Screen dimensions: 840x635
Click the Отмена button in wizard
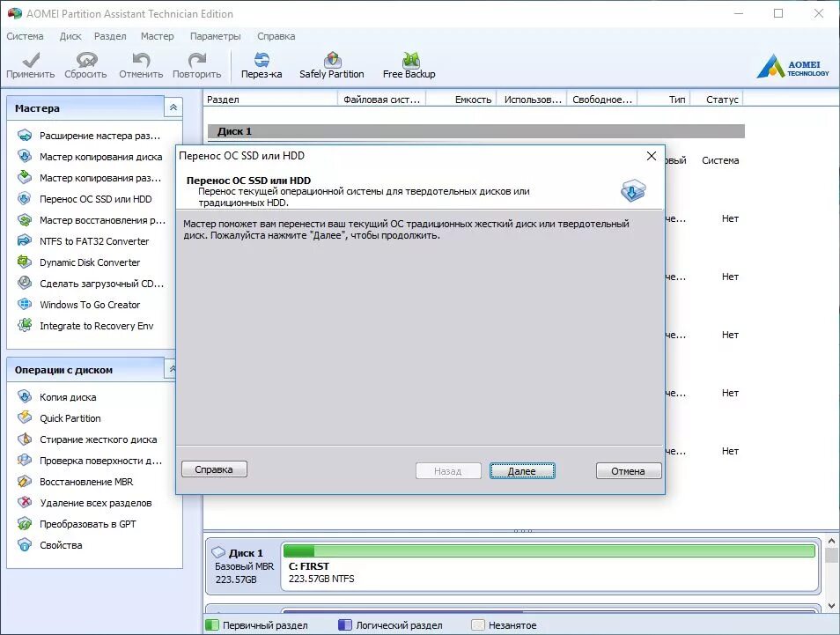click(x=629, y=471)
